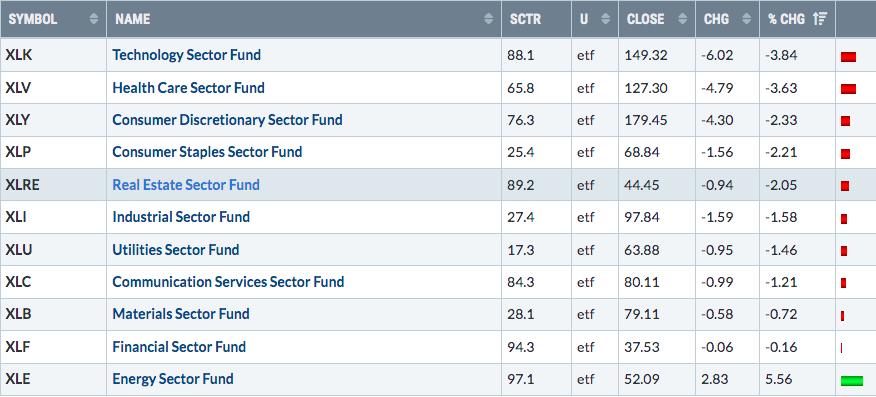876x397 pixels.
Task: Click the Real Estate Sector Fund link
Action: click(x=186, y=185)
